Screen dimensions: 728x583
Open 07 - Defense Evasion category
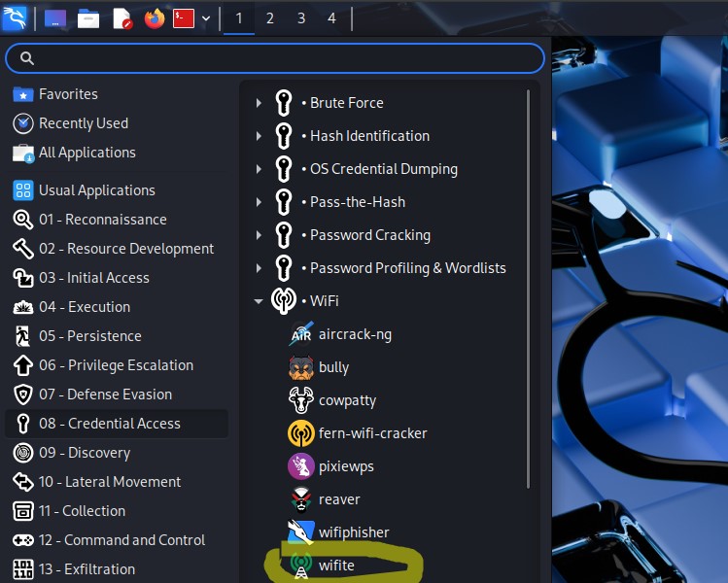pos(116,394)
